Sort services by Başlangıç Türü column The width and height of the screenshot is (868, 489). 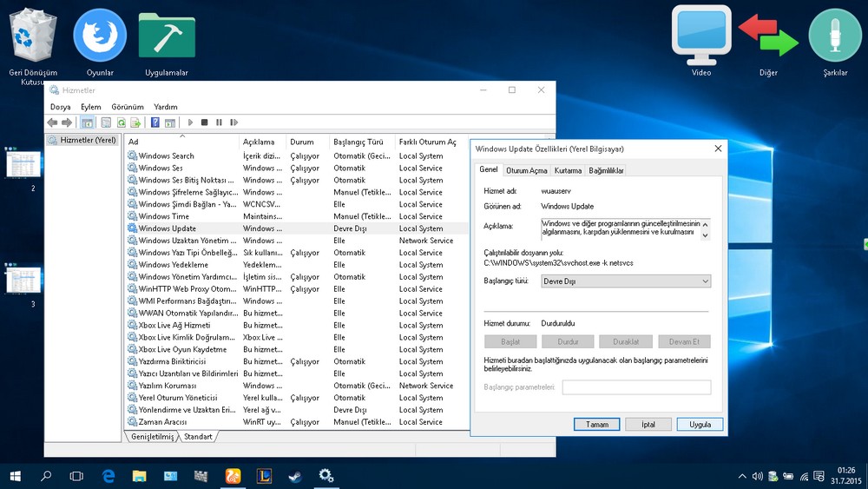tap(358, 142)
